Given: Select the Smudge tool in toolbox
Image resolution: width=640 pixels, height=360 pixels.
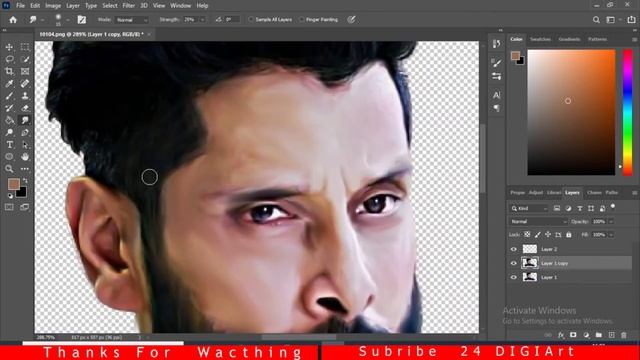Looking at the screenshot, I should pos(25,120).
